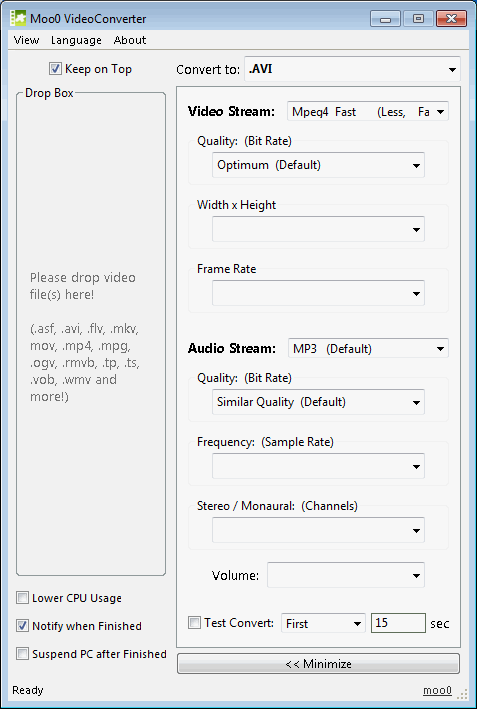Enable Lower CPU Usage option
Viewport: 477px width, 709px height.
(x=22, y=598)
